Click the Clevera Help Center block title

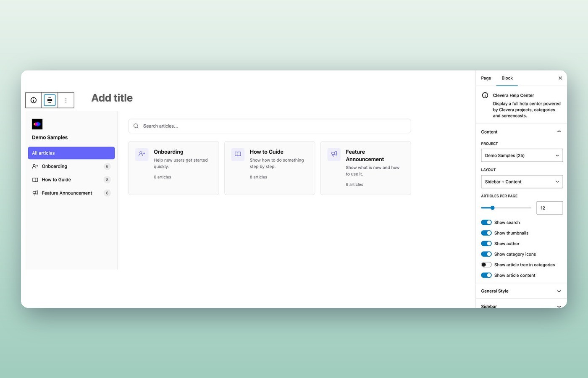click(x=514, y=95)
